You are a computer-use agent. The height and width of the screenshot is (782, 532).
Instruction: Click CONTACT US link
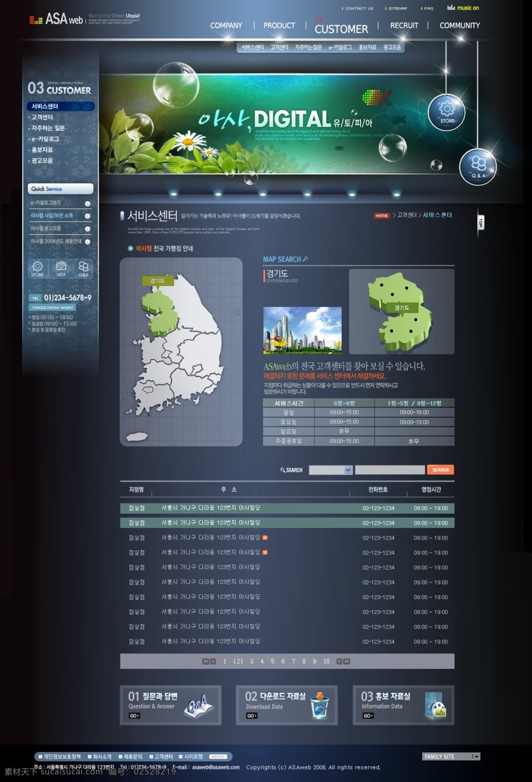[x=359, y=8]
